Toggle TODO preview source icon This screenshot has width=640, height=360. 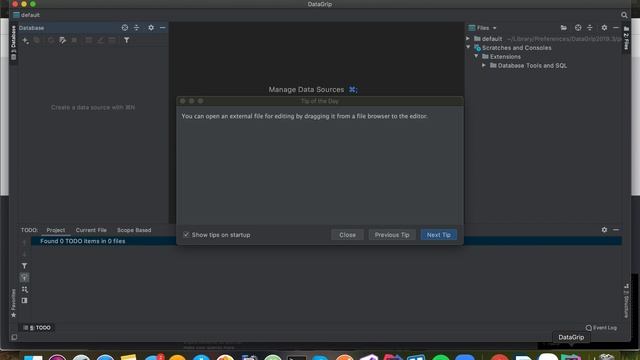pyautogui.click(x=24, y=301)
